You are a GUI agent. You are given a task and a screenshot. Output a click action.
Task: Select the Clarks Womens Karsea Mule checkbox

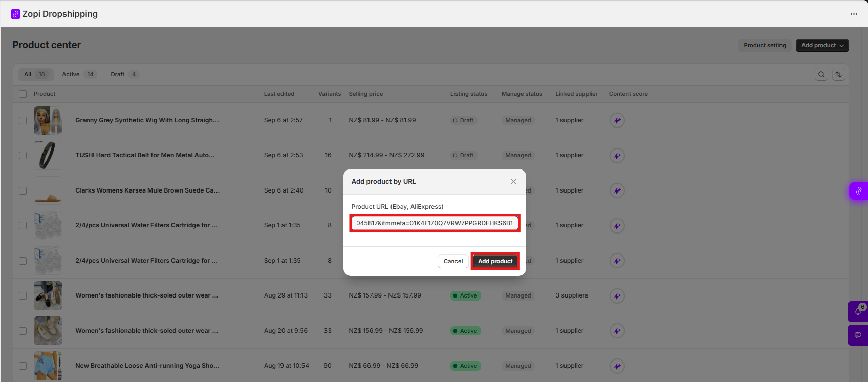pos(23,190)
